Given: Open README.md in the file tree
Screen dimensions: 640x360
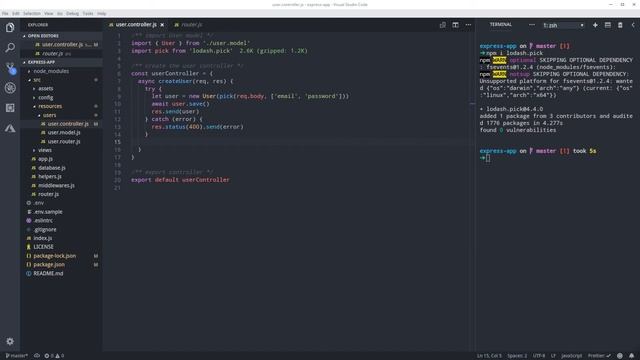Looking at the screenshot, I should pyautogui.click(x=48, y=273).
